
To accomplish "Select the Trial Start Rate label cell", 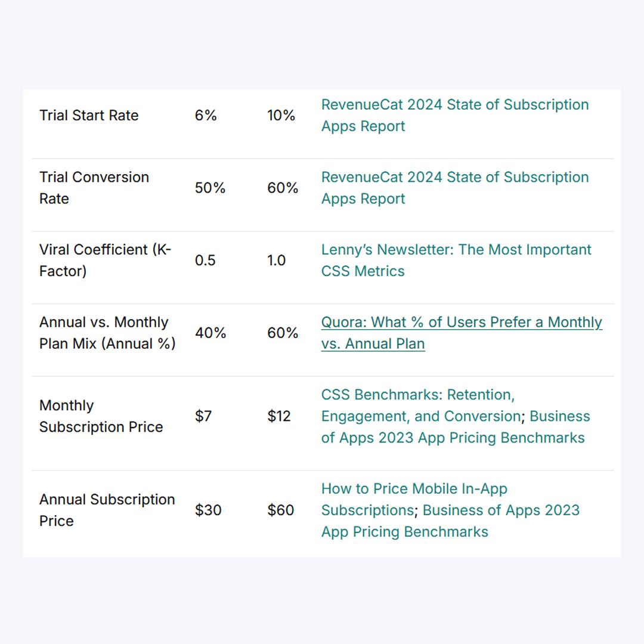I will (89, 116).
